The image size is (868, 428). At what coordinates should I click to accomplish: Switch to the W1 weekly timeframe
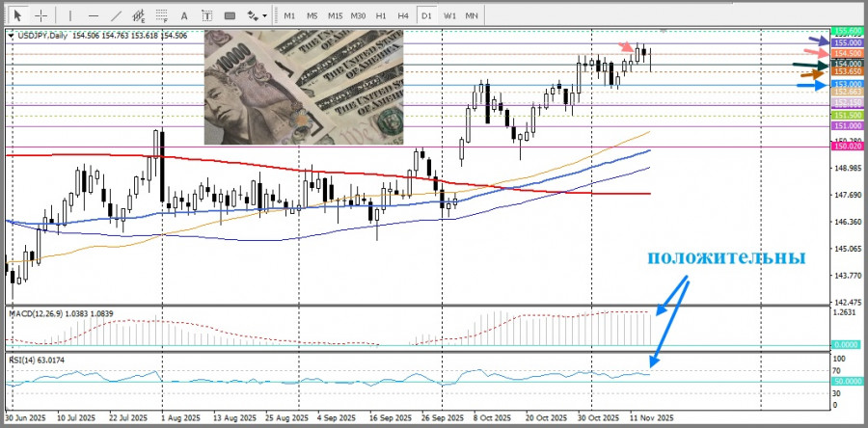450,15
